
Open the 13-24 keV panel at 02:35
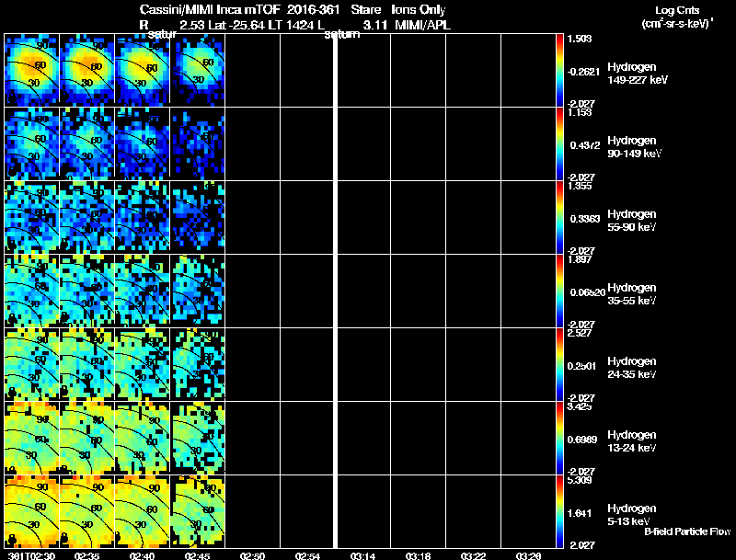(86, 438)
